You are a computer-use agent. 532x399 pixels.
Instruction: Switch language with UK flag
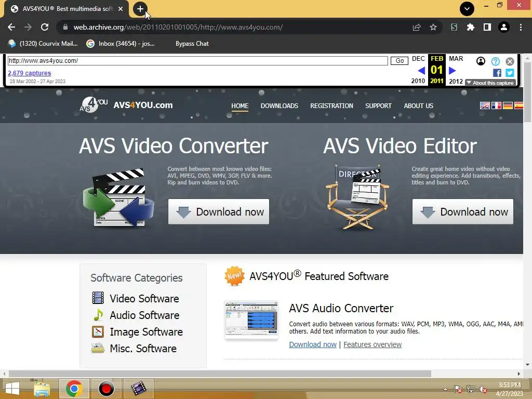pyautogui.click(x=485, y=105)
